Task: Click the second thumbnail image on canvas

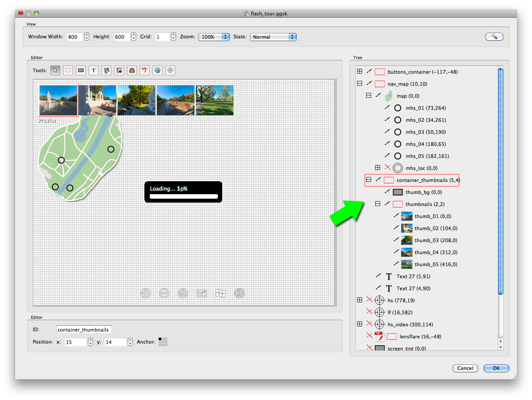Action: pyautogui.click(x=97, y=100)
